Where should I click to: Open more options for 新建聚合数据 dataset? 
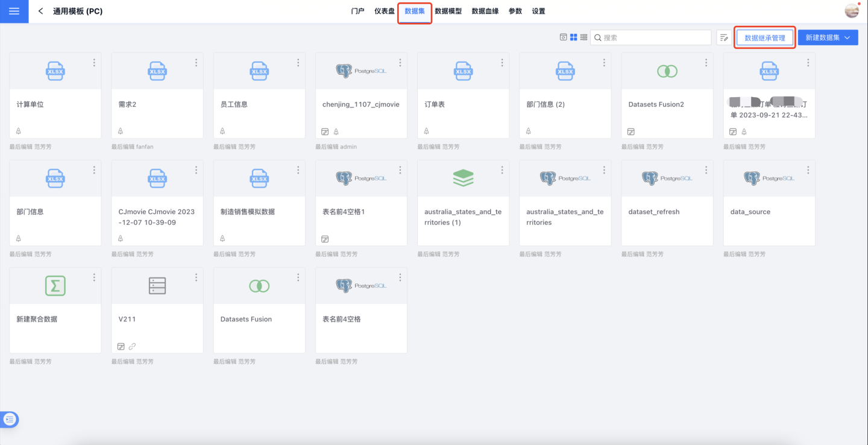[x=94, y=277]
